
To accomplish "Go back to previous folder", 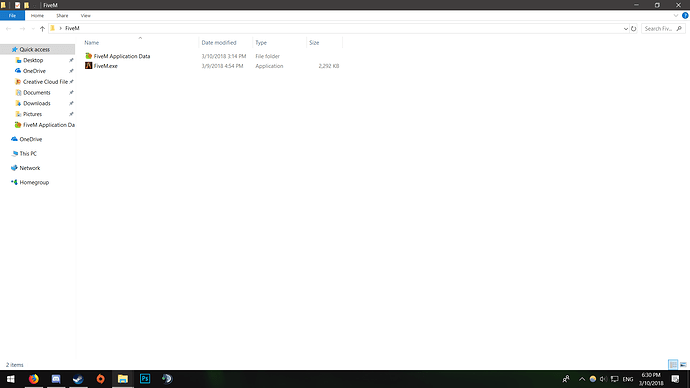I will pos(8,29).
